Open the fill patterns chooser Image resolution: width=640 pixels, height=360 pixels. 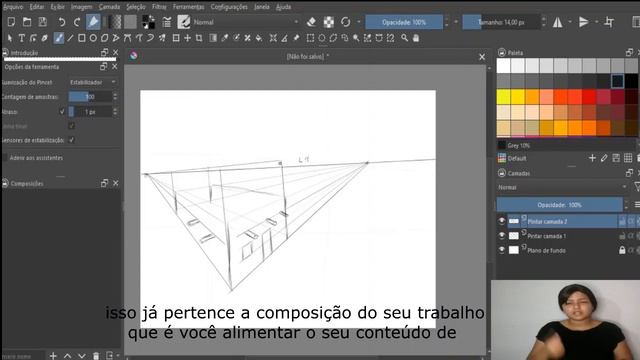[130, 22]
